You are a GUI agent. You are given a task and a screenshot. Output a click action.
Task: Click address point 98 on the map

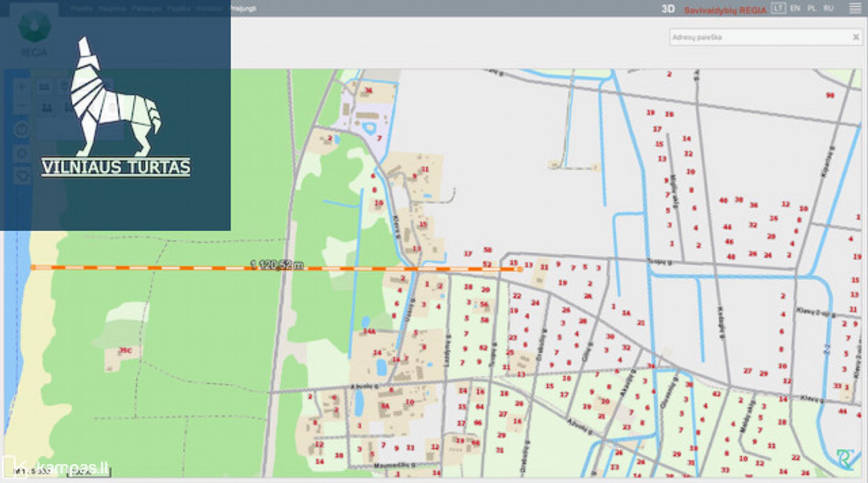(830, 96)
